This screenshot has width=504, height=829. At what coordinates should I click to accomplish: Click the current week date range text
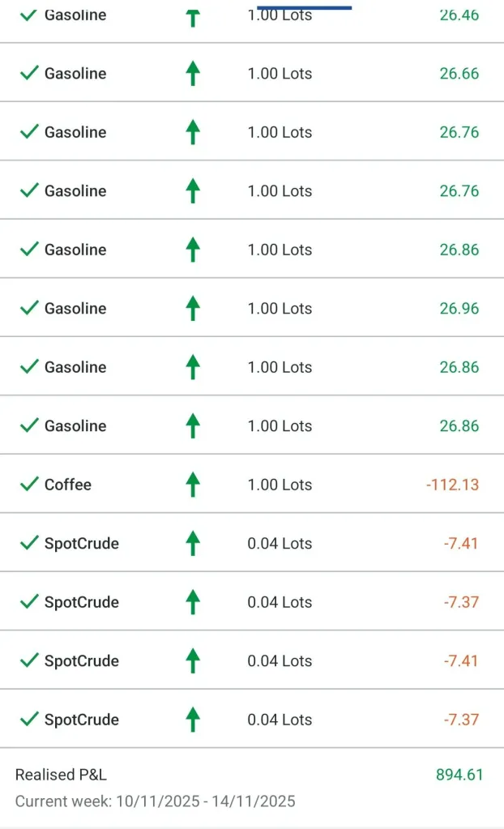pos(155,801)
